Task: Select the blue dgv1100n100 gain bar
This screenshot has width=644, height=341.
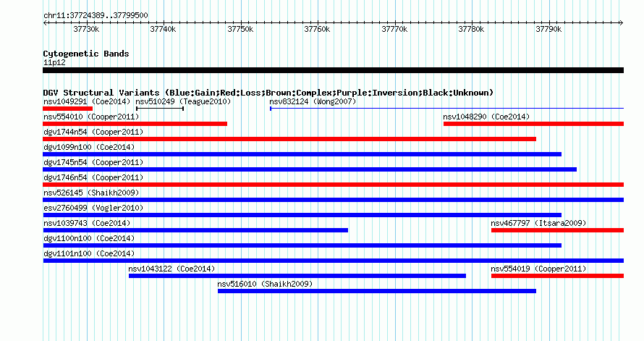Action: [302, 245]
